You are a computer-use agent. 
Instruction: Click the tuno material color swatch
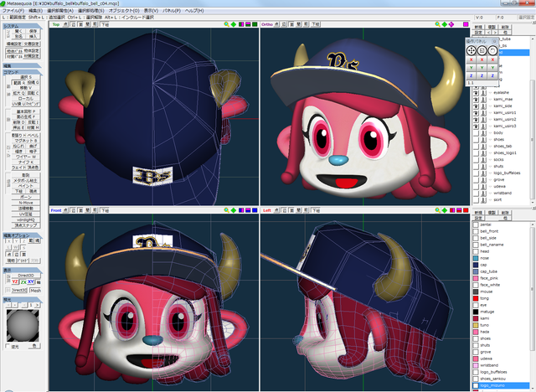point(476,325)
